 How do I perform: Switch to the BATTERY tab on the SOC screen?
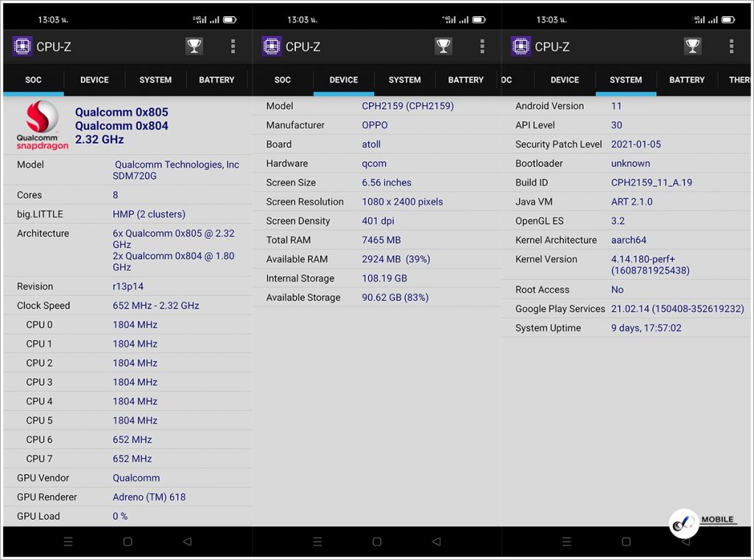[x=216, y=79]
